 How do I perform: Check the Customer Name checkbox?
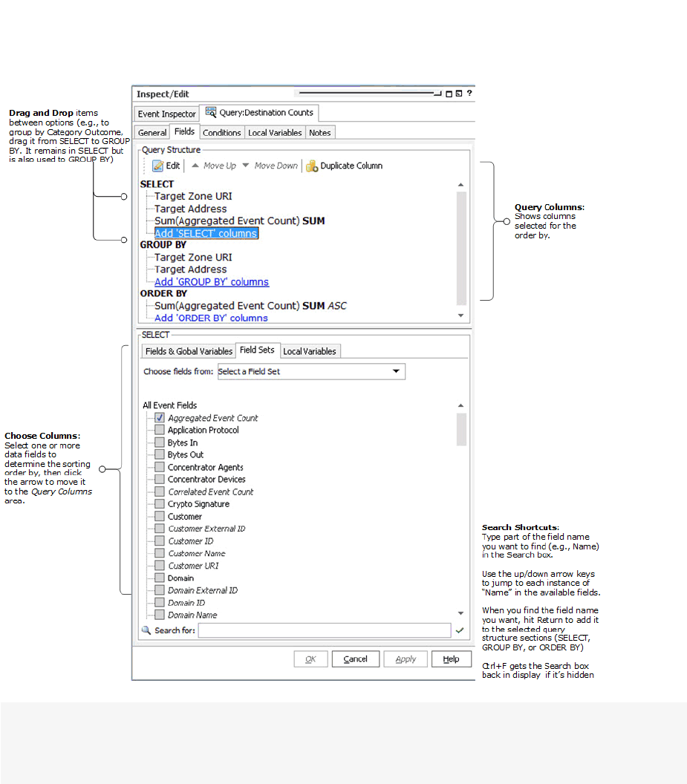(160, 553)
